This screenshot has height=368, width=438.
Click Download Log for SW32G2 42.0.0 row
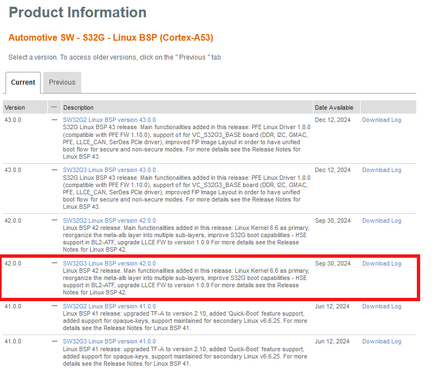(382, 220)
